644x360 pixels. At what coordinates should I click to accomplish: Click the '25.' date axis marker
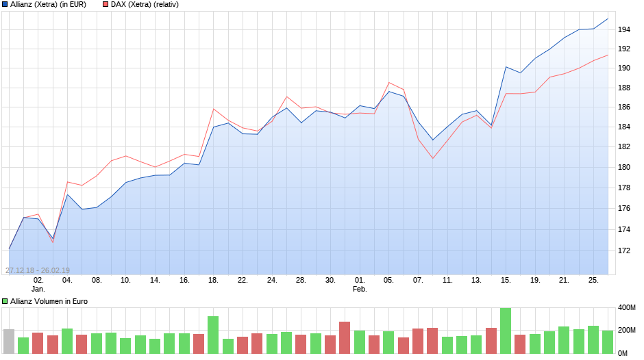(x=593, y=280)
